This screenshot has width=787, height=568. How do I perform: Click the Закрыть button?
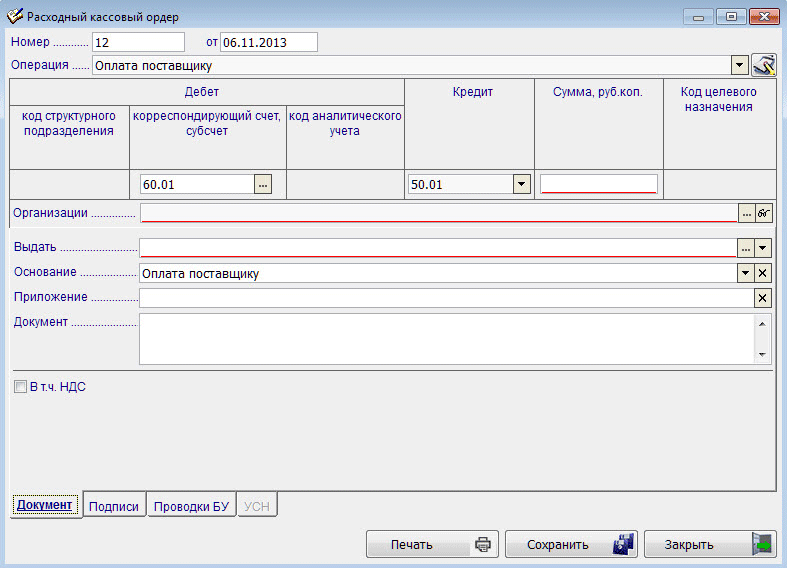[710, 544]
